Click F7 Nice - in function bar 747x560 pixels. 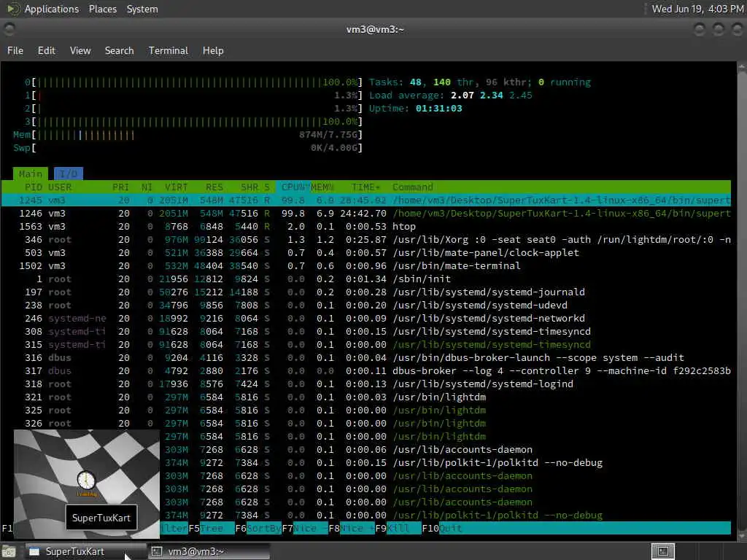305,528
